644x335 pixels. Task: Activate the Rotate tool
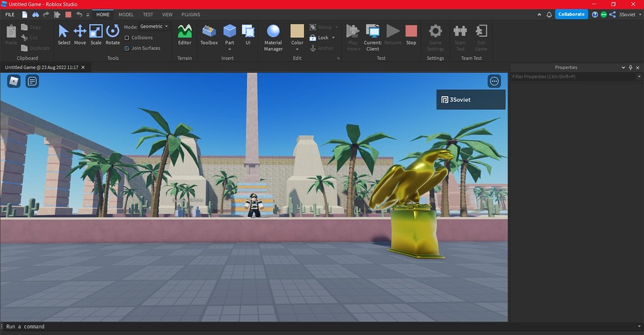click(x=113, y=35)
